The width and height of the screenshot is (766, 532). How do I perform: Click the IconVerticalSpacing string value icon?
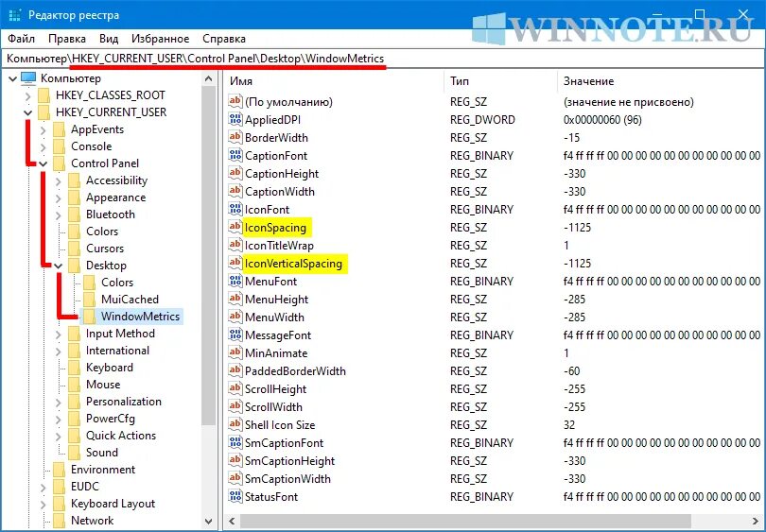235,264
